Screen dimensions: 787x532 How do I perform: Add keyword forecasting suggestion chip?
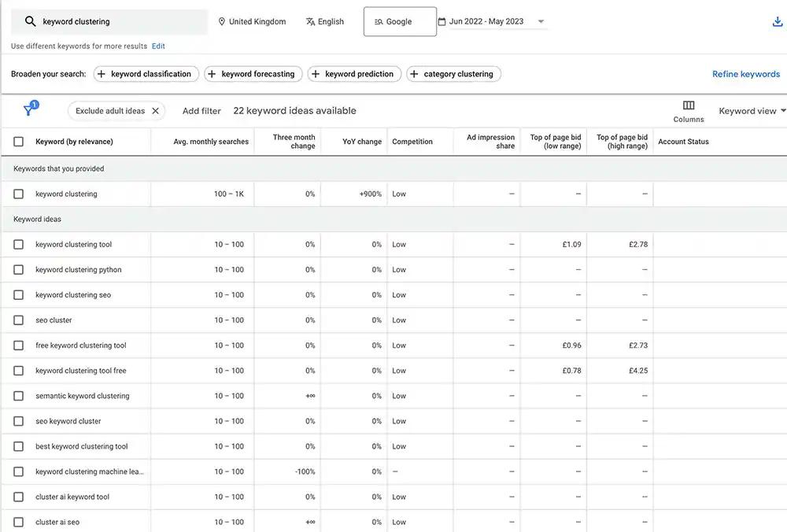(x=253, y=74)
